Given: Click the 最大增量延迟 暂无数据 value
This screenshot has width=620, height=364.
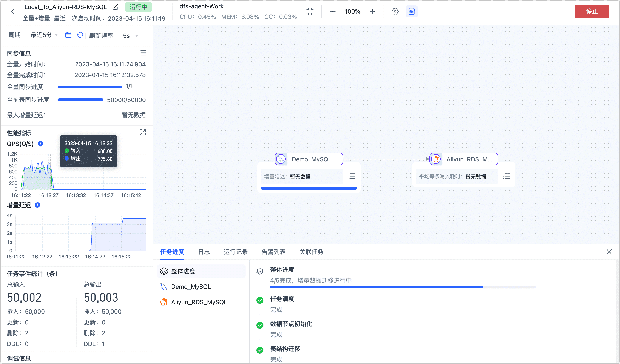Looking at the screenshot, I should [134, 115].
